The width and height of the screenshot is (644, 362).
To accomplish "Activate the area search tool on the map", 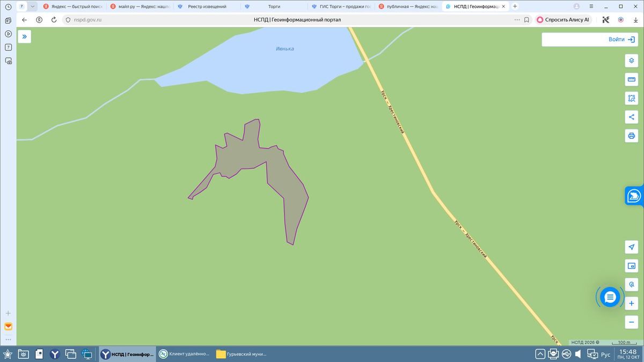I will 631,98.
